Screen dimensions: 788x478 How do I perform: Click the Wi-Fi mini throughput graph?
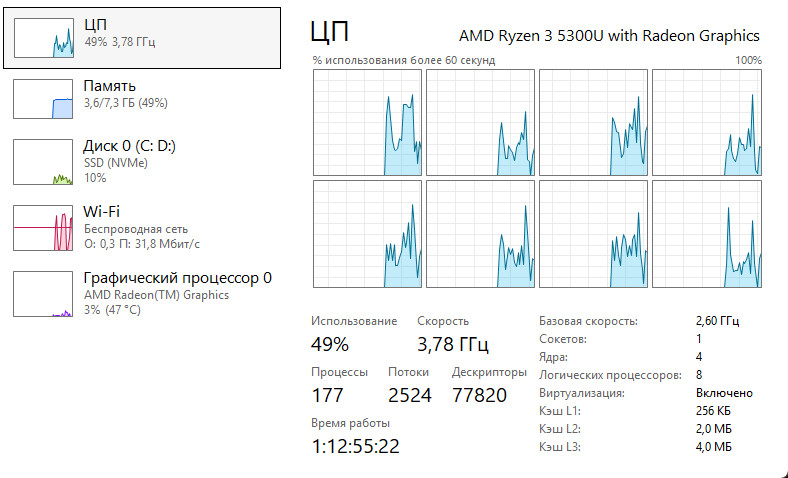(x=43, y=228)
